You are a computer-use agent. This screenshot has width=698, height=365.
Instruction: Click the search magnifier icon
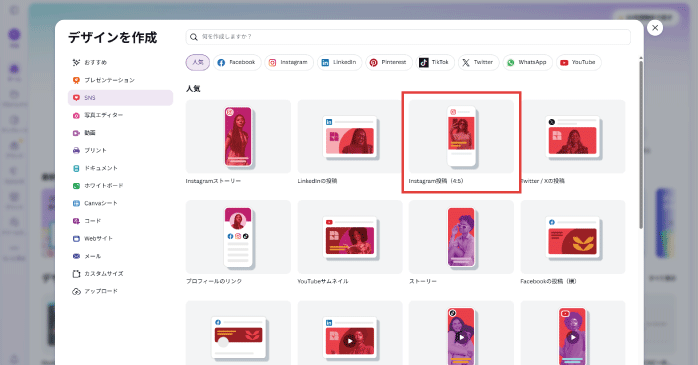(194, 37)
